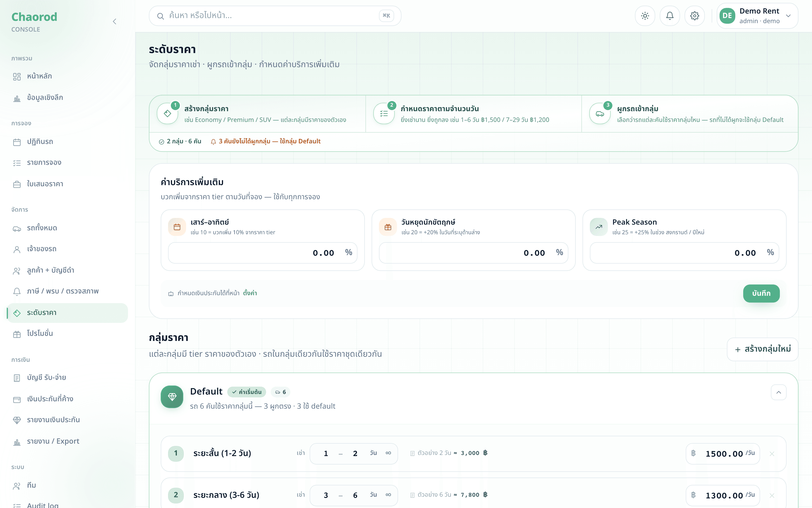The image size is (812, 508).
Task: Edit the Peak Season percent field
Action: tap(684, 253)
